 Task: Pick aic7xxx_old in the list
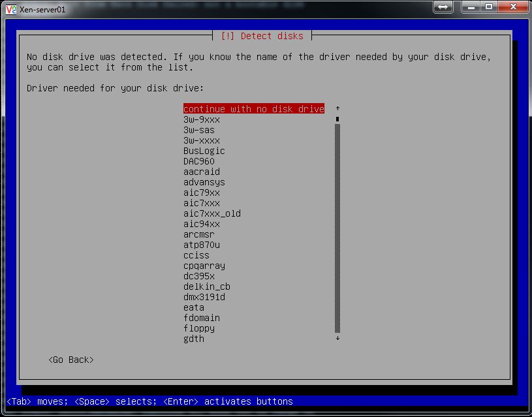click(x=212, y=213)
